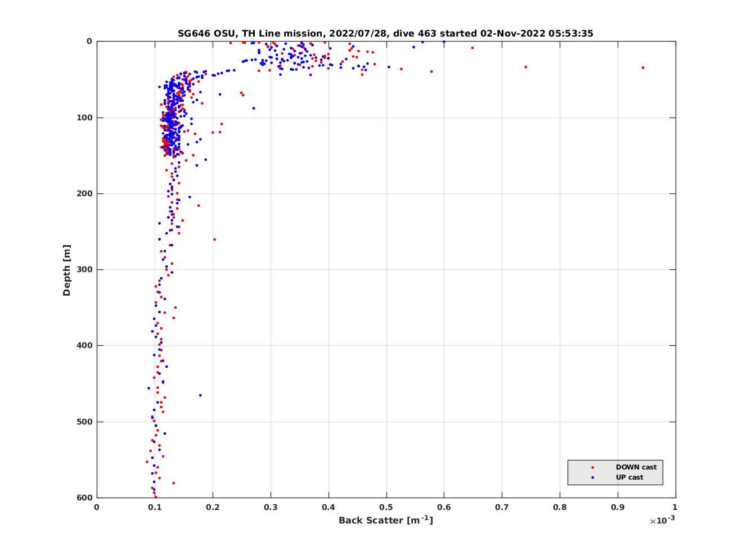This screenshot has width=747, height=560.
Task: Click the y-axis tick label 600
Action: tap(84, 498)
